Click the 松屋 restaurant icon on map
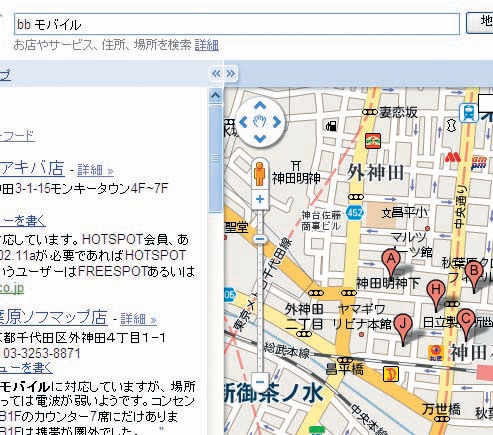Image resolution: width=493 pixels, height=435 pixels. pyautogui.click(x=436, y=353)
